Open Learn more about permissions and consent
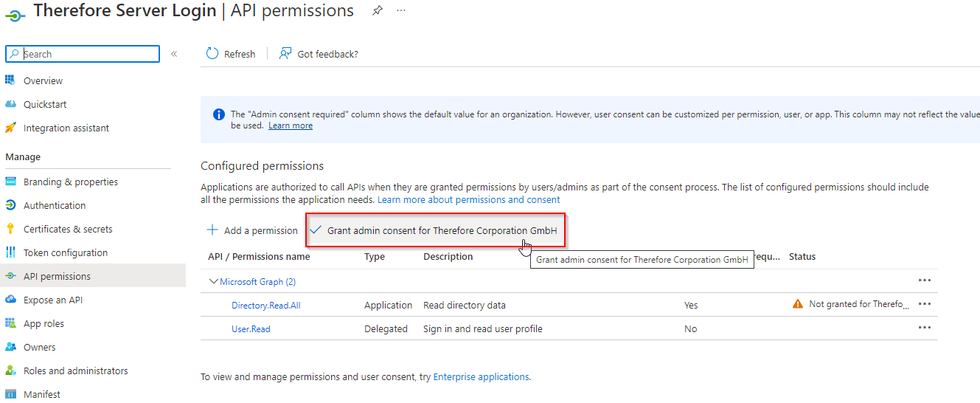The image size is (980, 403). pos(469,199)
